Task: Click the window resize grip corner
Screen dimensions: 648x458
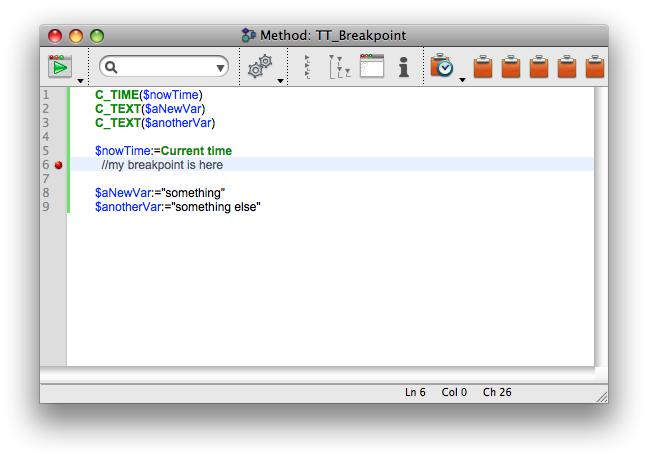Action: [x=601, y=396]
